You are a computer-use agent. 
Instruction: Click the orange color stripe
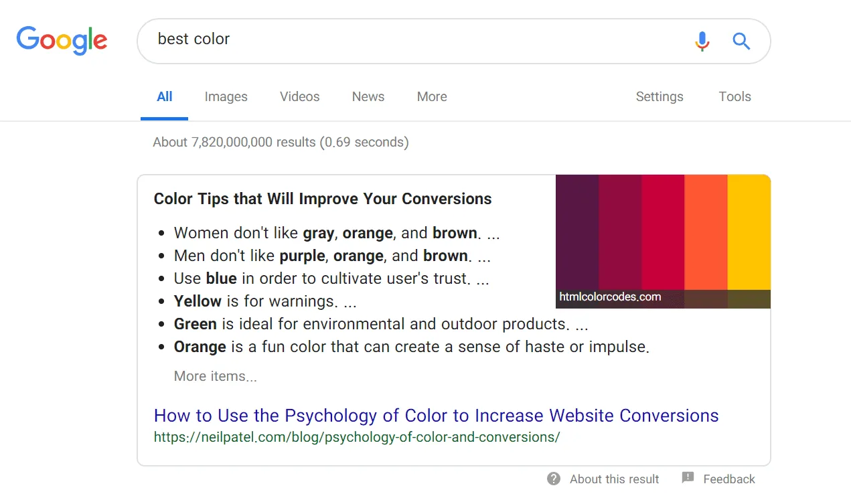706,232
